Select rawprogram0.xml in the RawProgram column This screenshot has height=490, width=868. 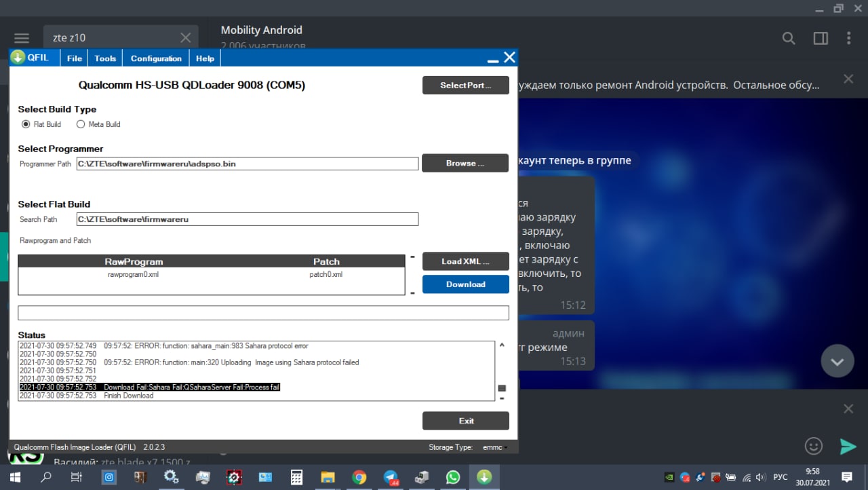pyautogui.click(x=133, y=274)
